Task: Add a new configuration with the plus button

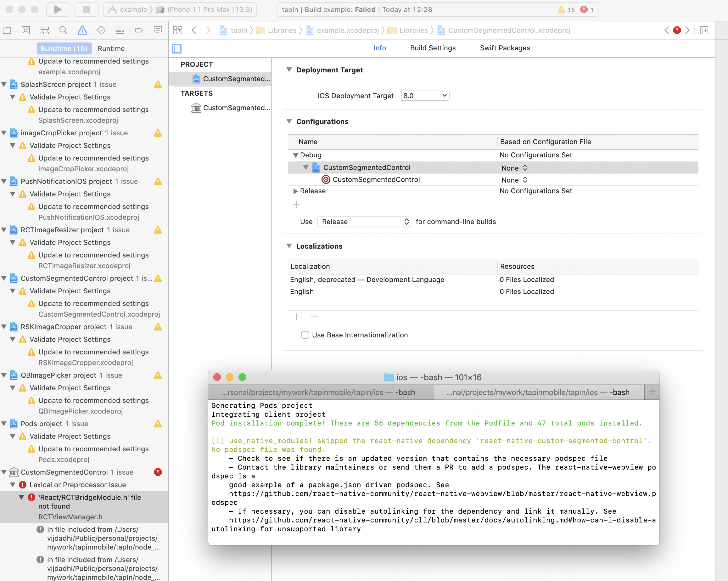Action: (x=296, y=204)
